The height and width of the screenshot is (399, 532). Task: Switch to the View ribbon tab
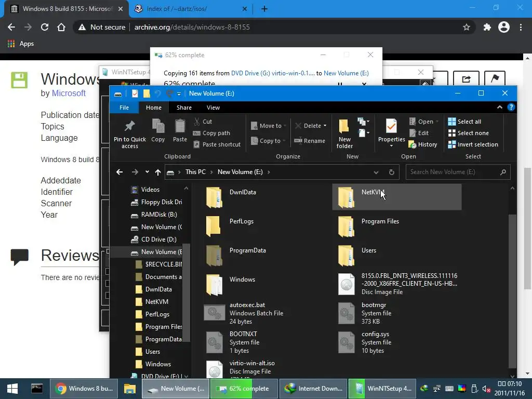click(213, 107)
